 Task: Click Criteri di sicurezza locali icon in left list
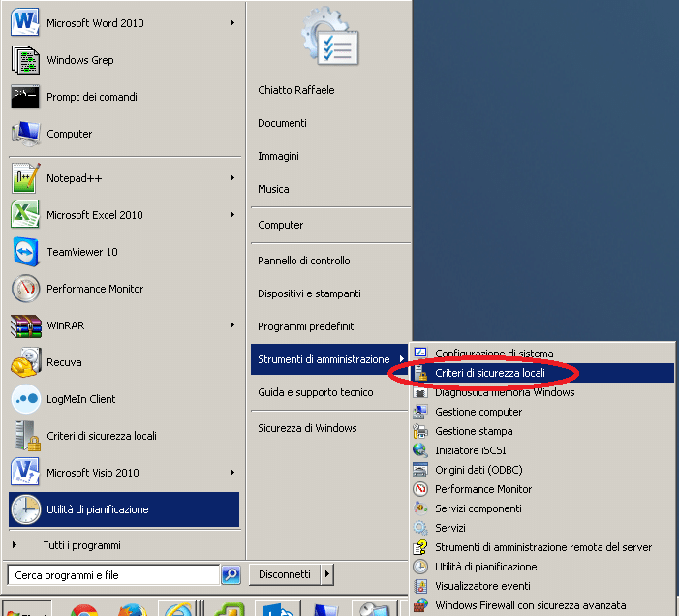tap(27, 436)
